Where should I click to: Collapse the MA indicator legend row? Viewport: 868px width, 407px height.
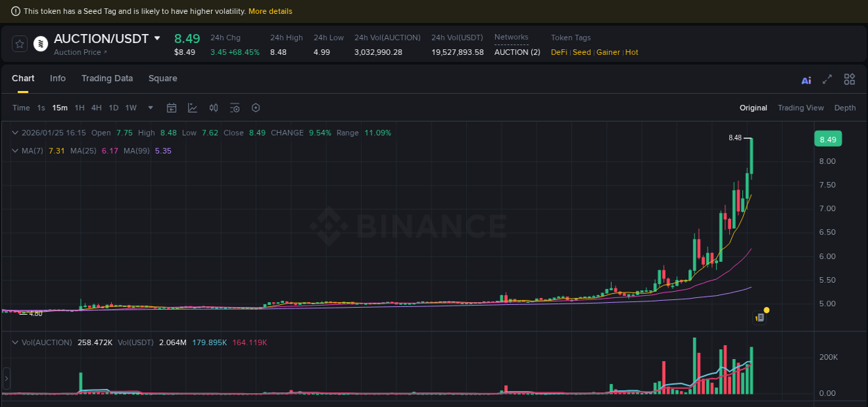click(15, 151)
